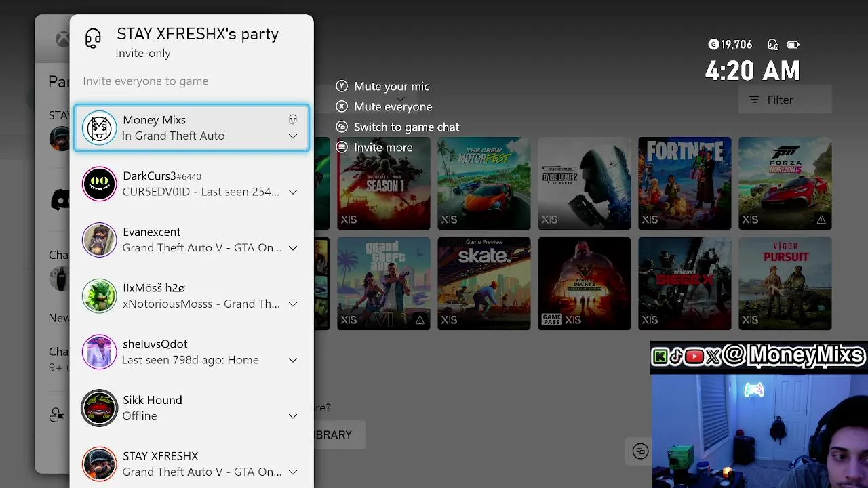Expand the Money Mixs member options chevron

[x=293, y=136]
